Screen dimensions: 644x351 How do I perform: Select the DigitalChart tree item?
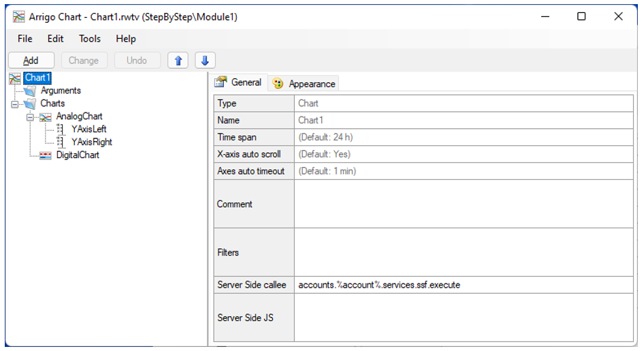(x=78, y=155)
